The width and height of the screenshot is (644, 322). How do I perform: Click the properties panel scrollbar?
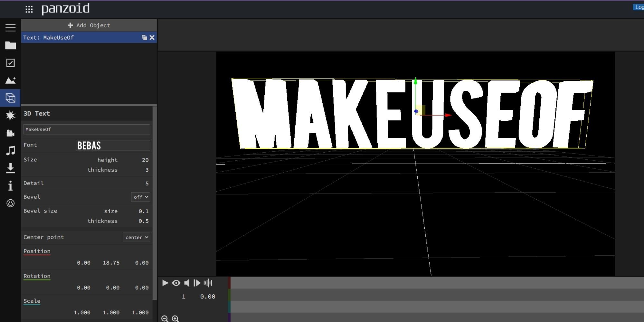(x=155, y=203)
